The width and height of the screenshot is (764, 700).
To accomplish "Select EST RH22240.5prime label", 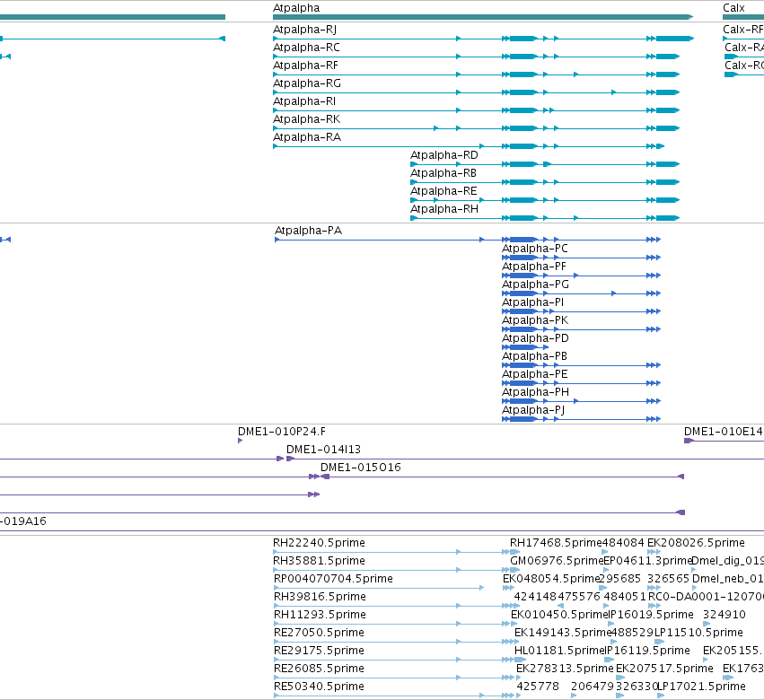I will (319, 543).
